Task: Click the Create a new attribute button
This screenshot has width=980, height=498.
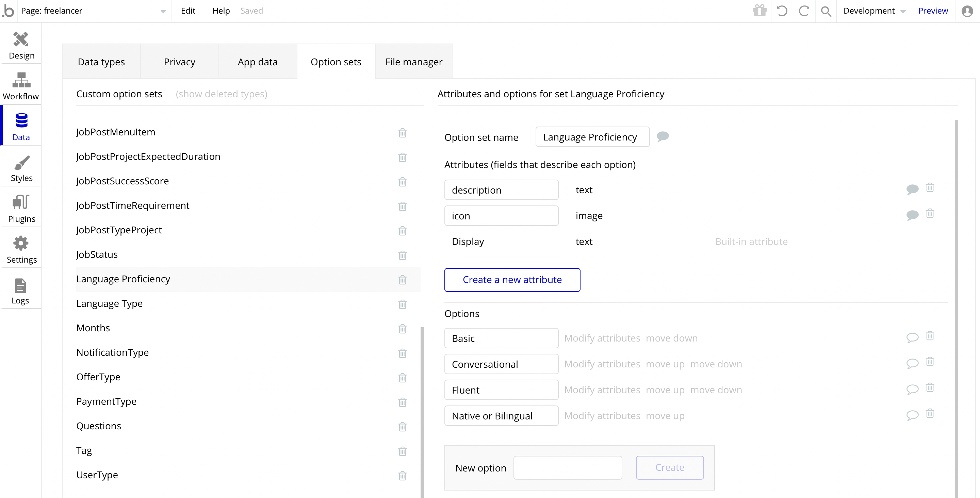Action: [x=512, y=280]
